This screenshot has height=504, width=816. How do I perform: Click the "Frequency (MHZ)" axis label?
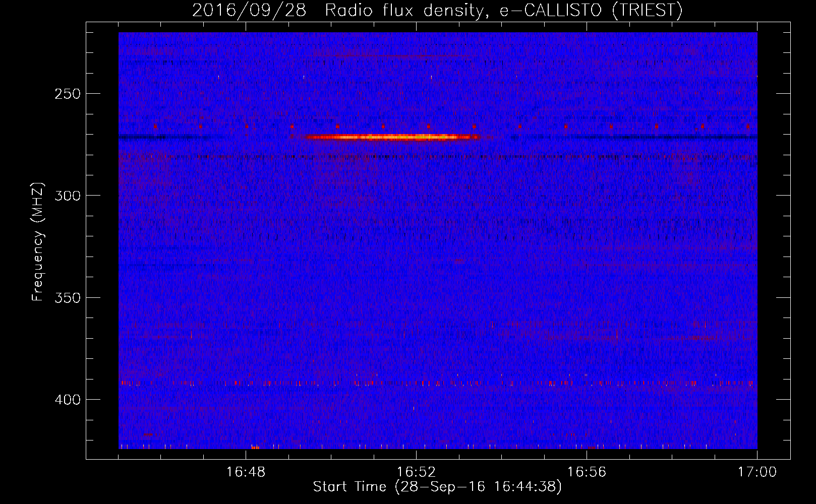tap(38, 242)
